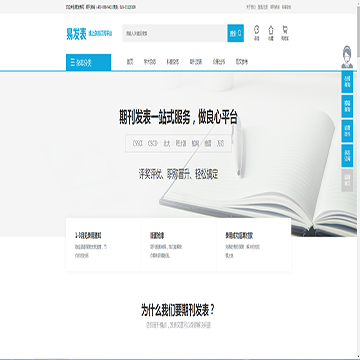Screen dimensions: 360x360
Task: Click the blue sidebar button directly below avatar
Action: point(347,82)
